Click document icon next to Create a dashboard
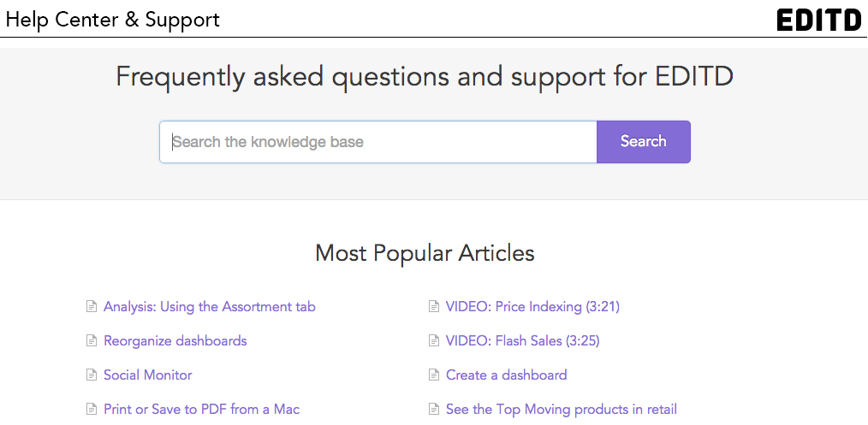 coord(434,375)
